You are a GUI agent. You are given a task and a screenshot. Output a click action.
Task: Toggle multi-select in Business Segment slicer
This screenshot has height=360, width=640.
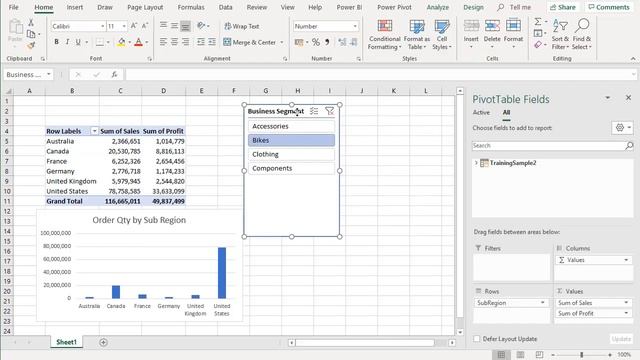pyautogui.click(x=314, y=111)
